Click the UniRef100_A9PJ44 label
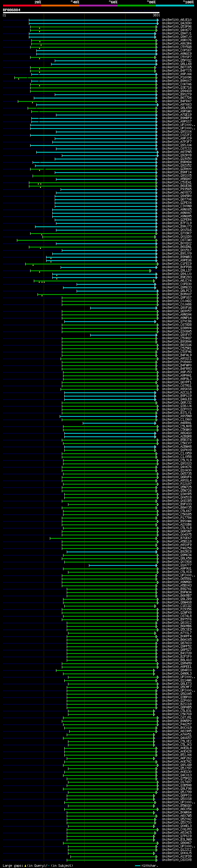This screenshot has width=197, height=868. [176, 74]
